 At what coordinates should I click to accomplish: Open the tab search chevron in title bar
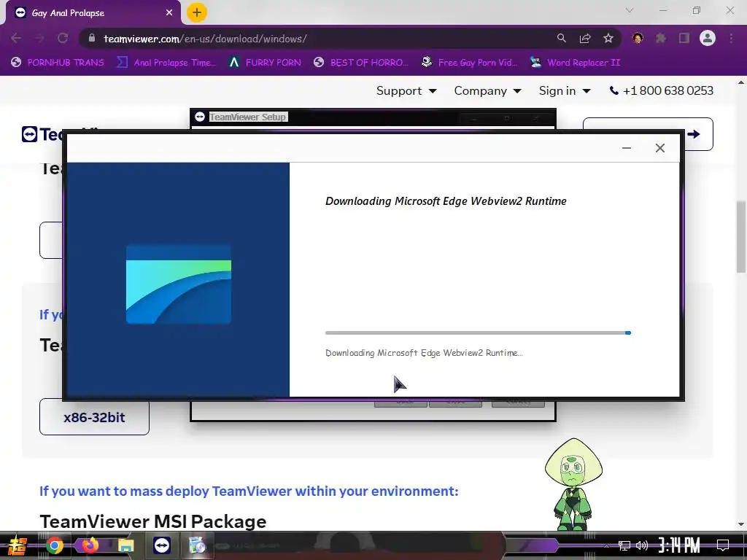(630, 10)
